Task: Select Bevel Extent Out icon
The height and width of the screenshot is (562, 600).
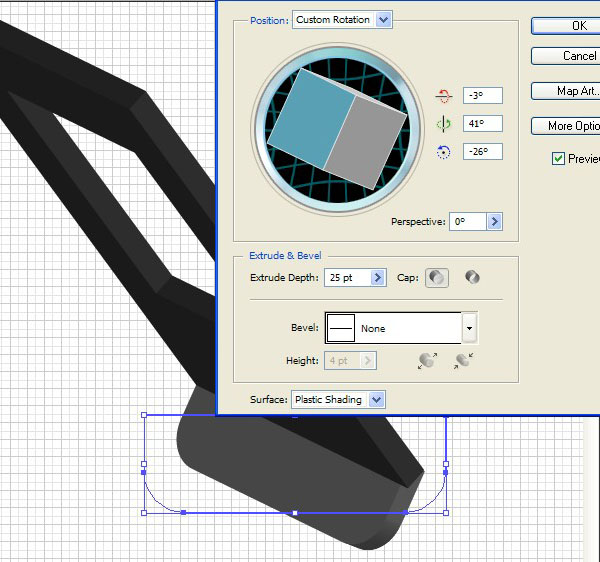Action: click(x=427, y=360)
